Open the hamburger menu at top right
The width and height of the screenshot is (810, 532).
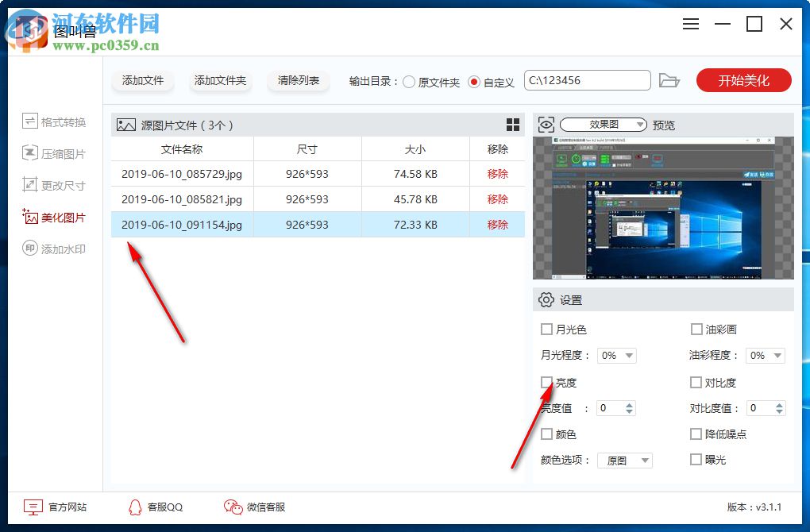(690, 24)
